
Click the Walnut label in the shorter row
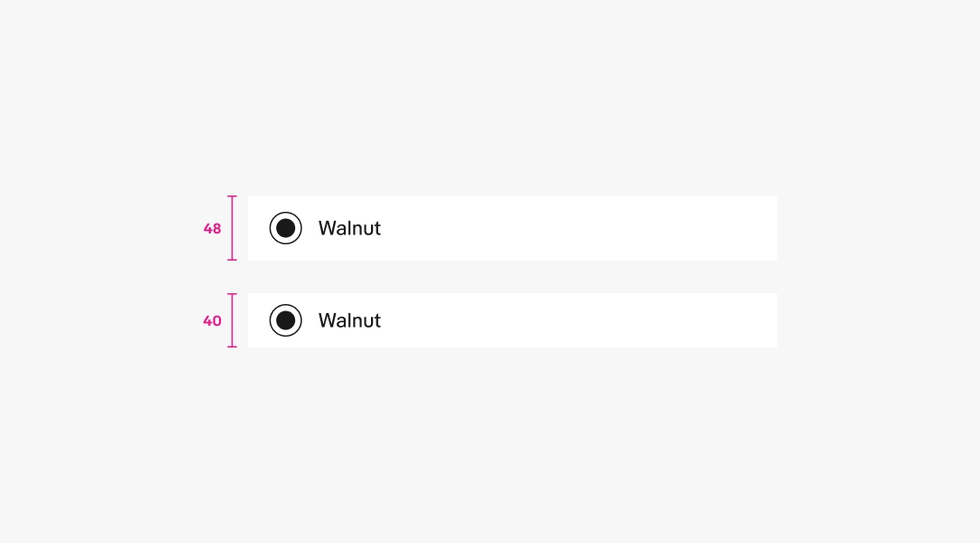[x=349, y=319]
